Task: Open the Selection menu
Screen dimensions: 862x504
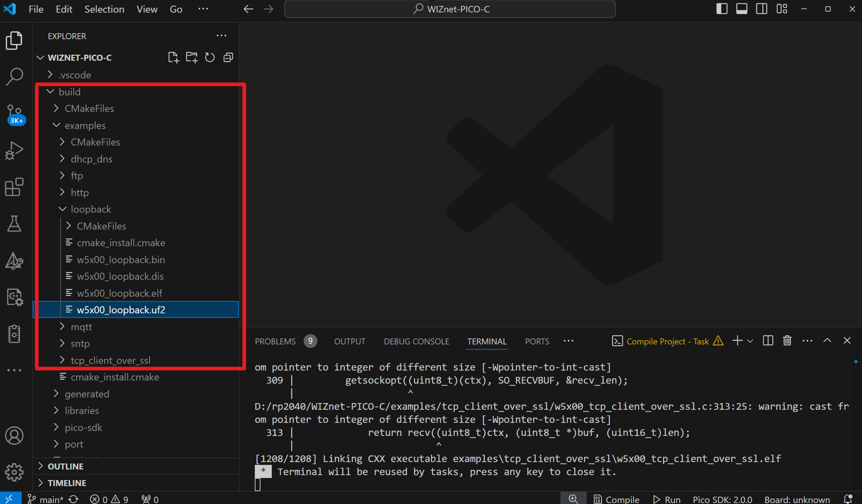Action: 104,9
